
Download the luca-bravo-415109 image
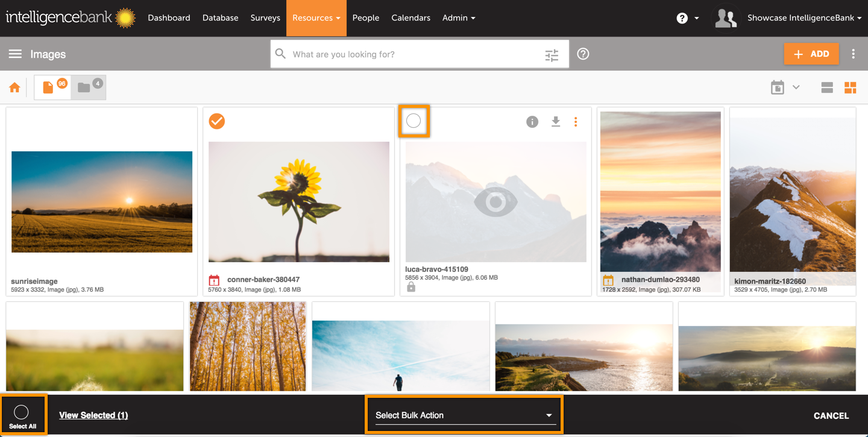556,122
